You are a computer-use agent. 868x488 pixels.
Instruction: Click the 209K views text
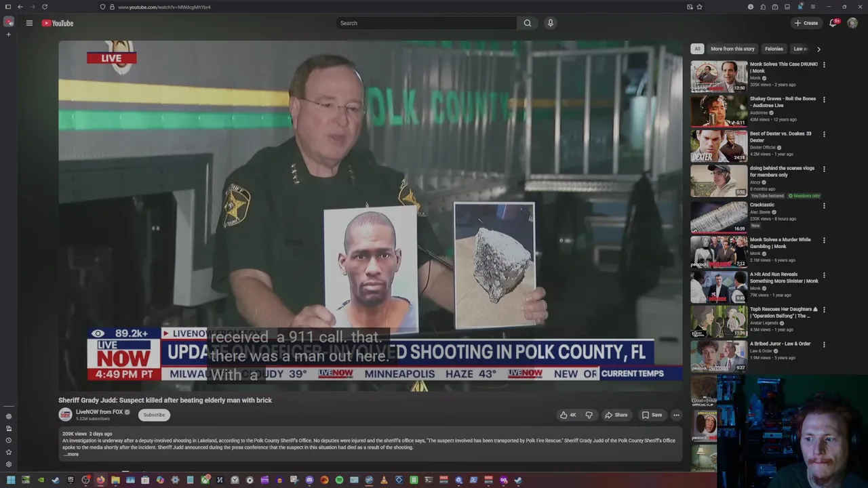75,434
